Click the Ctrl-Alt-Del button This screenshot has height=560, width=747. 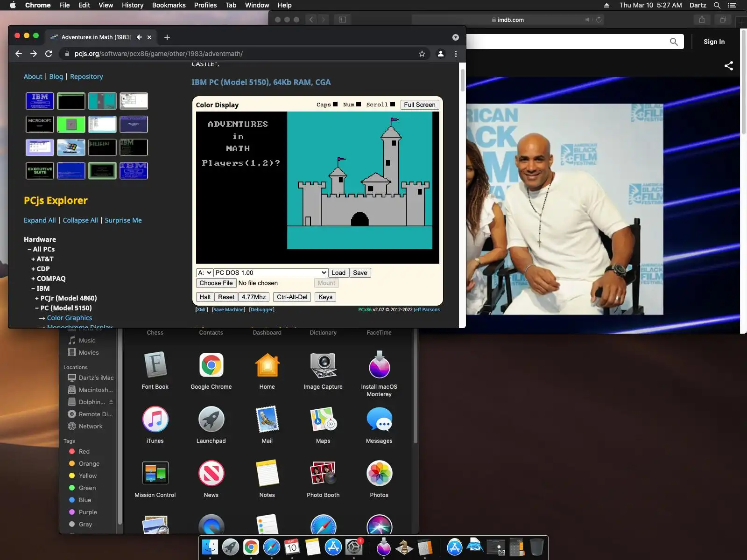click(292, 297)
